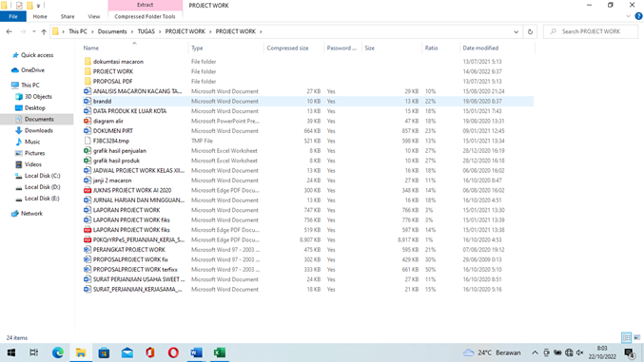Open the File menu tab

[13, 16]
